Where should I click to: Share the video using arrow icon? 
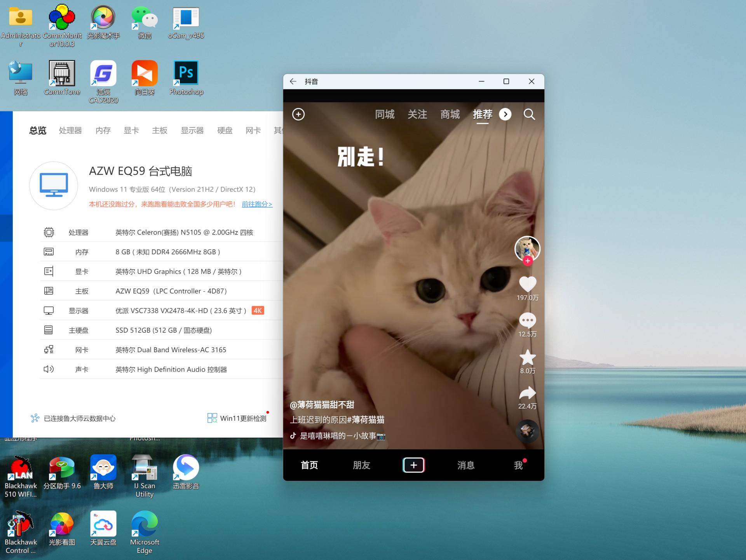pyautogui.click(x=527, y=393)
